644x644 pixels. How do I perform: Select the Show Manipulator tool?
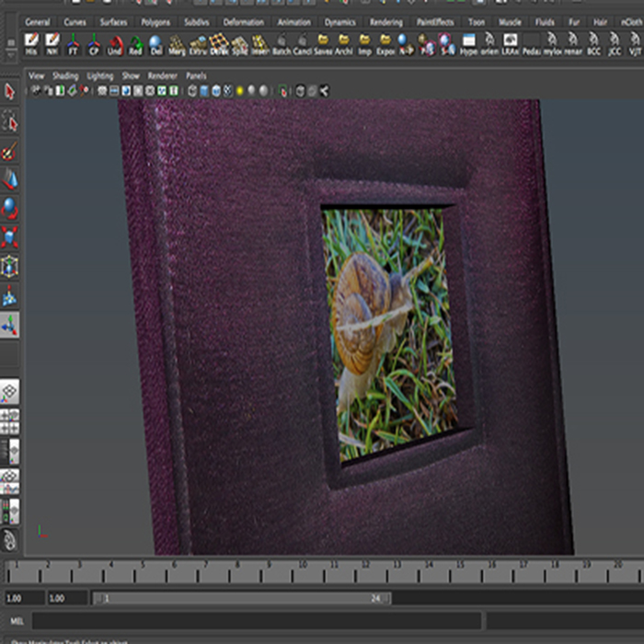point(10,325)
